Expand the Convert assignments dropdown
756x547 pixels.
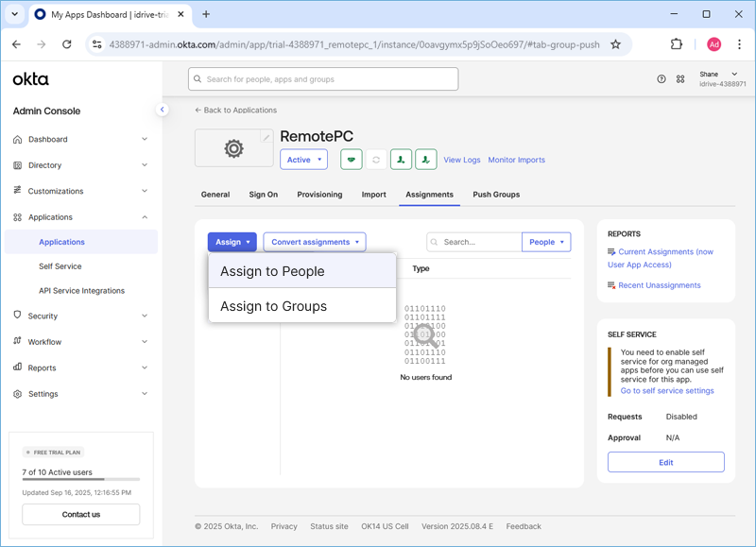click(315, 242)
